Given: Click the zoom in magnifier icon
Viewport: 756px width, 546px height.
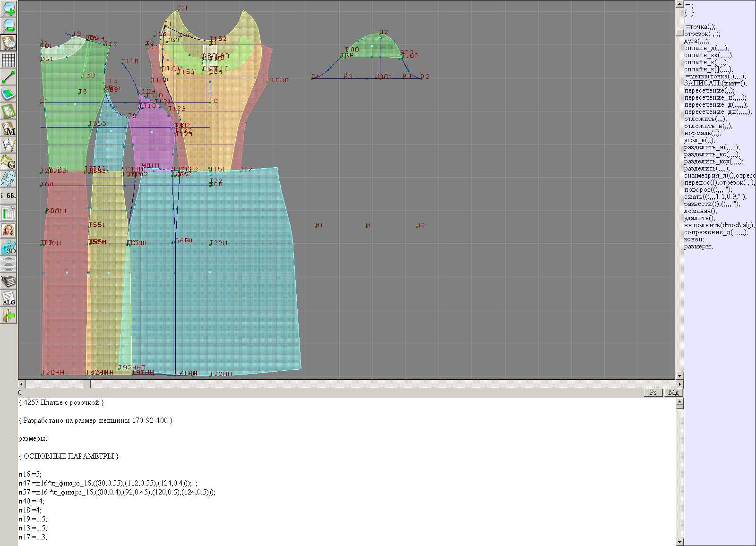Looking at the screenshot, I should [9, 9].
